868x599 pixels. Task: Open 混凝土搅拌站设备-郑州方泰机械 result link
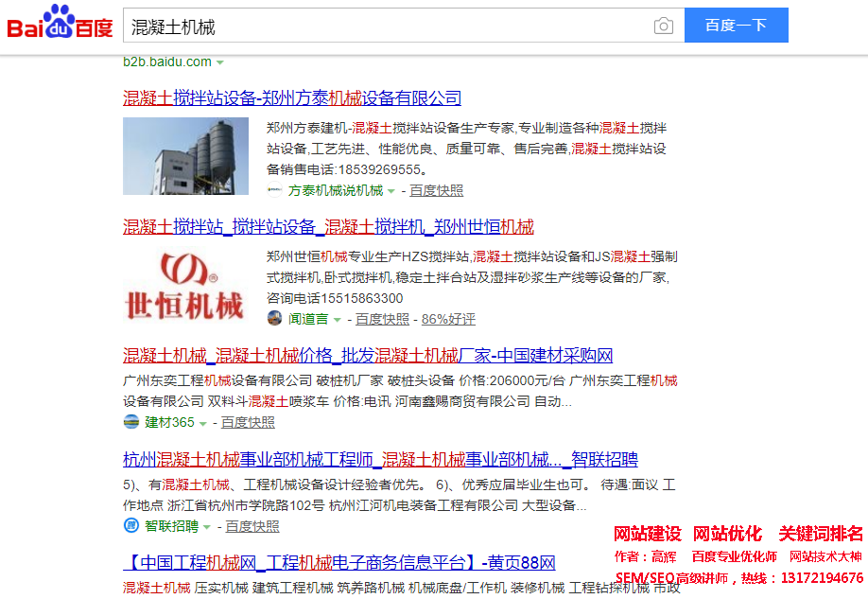[x=292, y=97]
